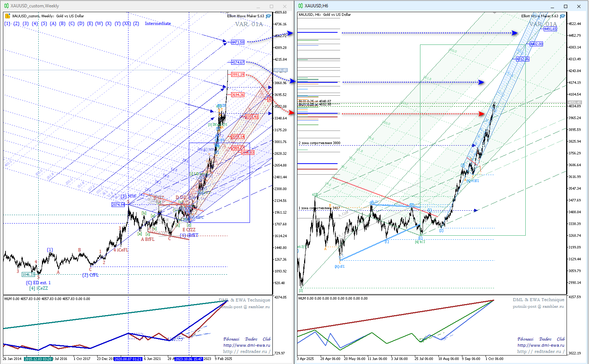
Task: Click the graduation cap icon on the Weekly chart
Action: pyautogui.click(x=268, y=16)
